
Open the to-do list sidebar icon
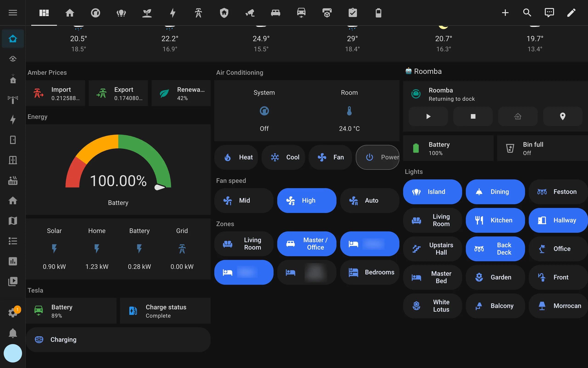point(13,241)
